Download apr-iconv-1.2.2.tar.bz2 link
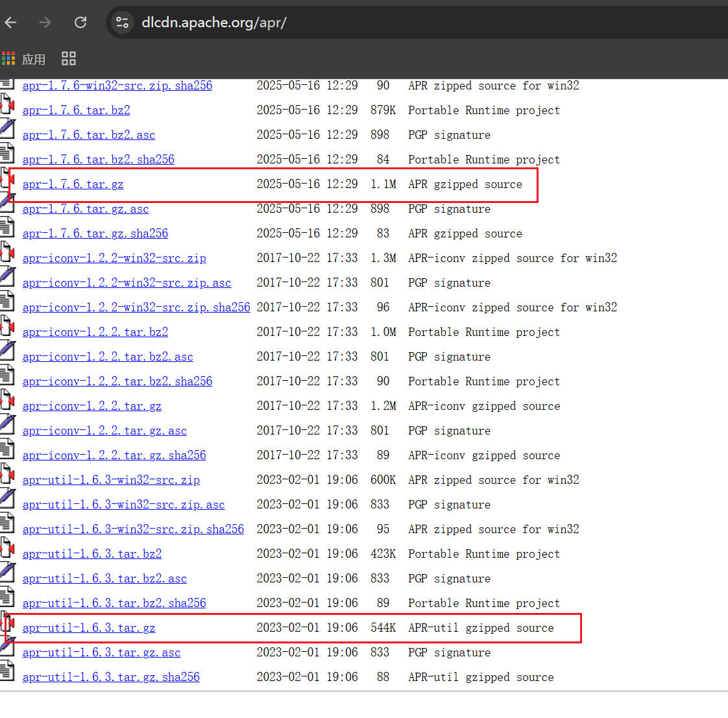The image size is (728, 718). point(95,332)
